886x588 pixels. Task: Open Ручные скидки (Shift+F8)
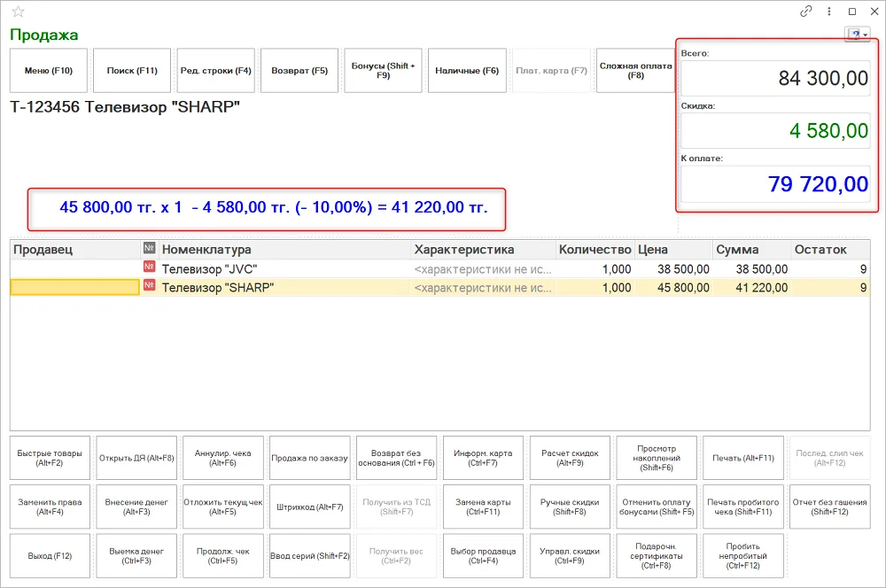click(x=570, y=507)
